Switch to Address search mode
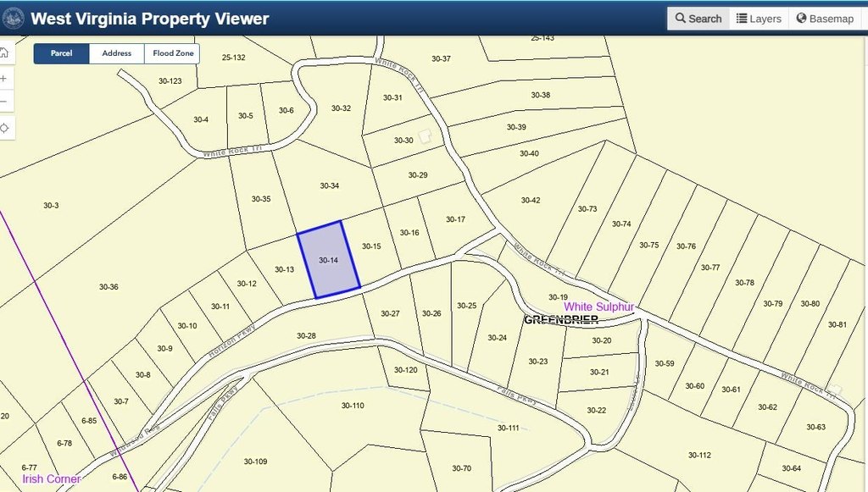Image resolution: width=868 pixels, height=492 pixels. click(117, 53)
